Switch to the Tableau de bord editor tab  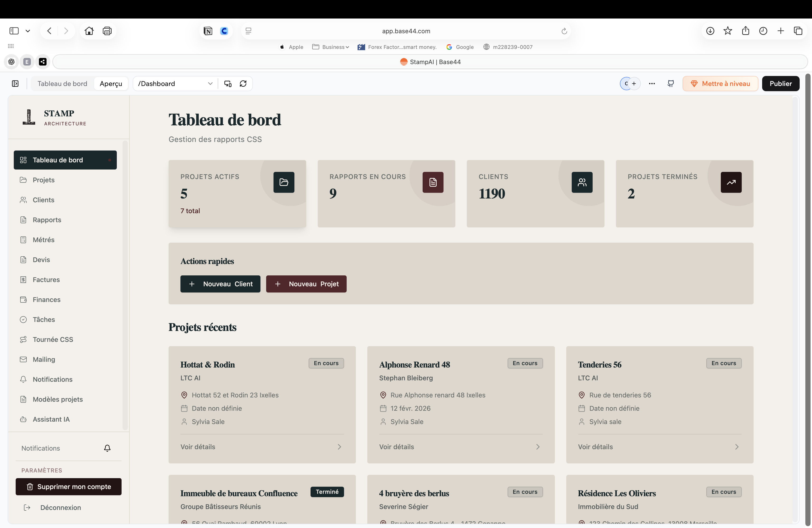click(62, 84)
